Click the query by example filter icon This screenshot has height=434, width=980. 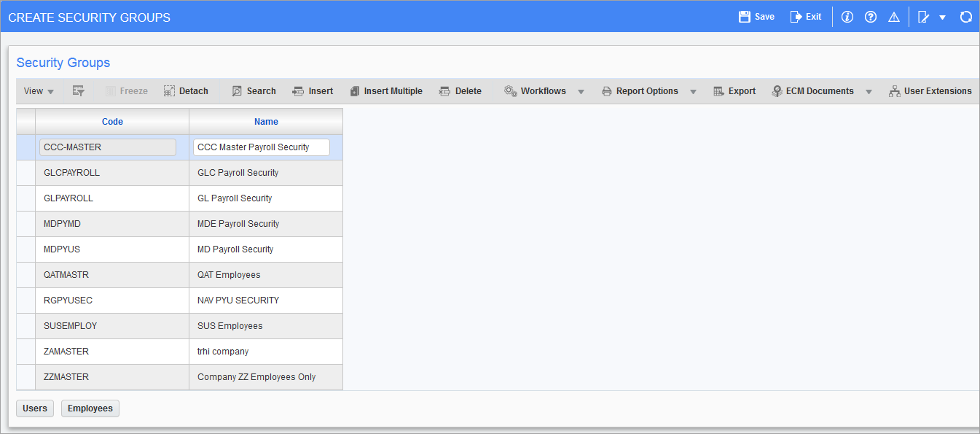[x=79, y=91]
